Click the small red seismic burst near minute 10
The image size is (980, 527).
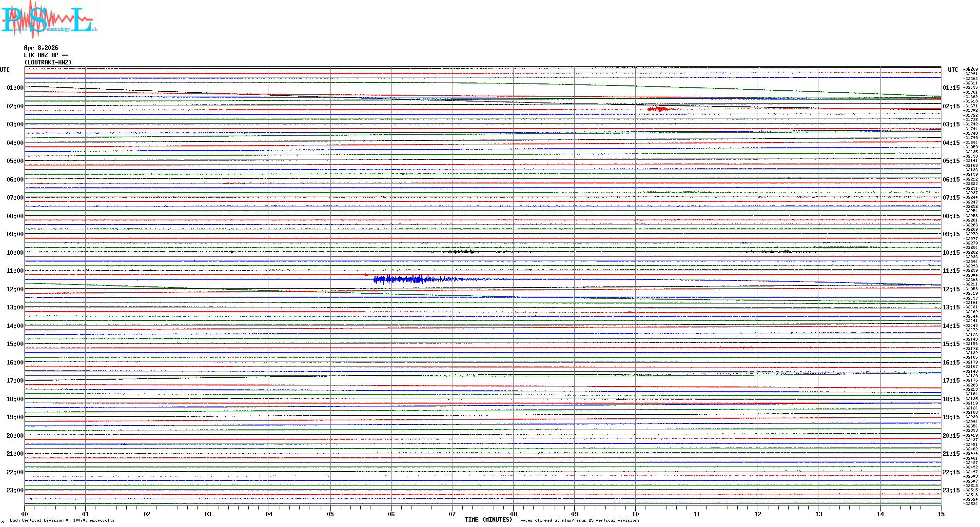pyautogui.click(x=659, y=109)
